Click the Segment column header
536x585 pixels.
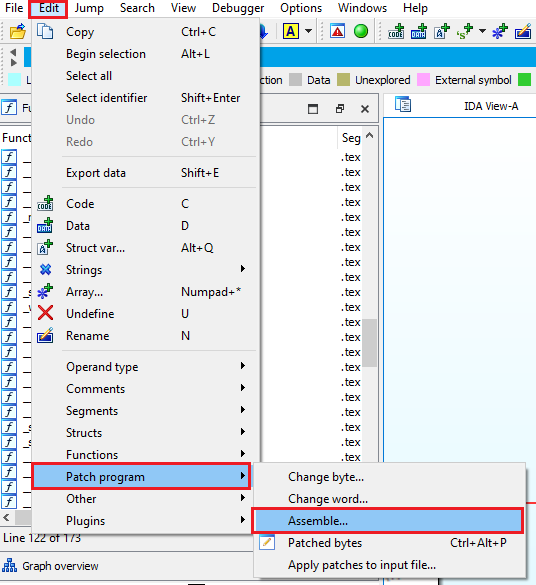pyautogui.click(x=351, y=138)
